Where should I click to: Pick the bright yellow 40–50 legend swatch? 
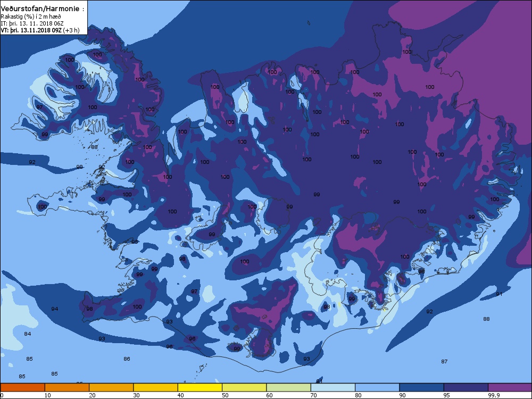click(x=200, y=387)
